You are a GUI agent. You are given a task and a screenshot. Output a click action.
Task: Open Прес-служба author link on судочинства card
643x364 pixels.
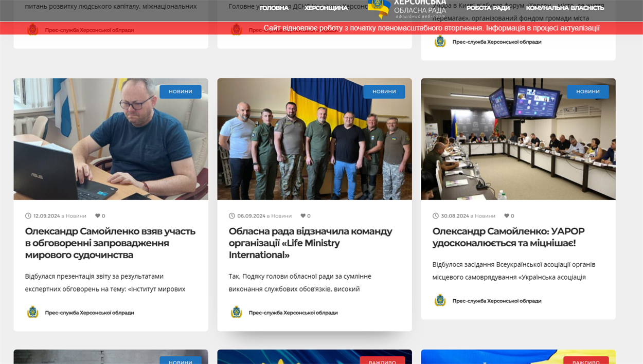pos(90,313)
